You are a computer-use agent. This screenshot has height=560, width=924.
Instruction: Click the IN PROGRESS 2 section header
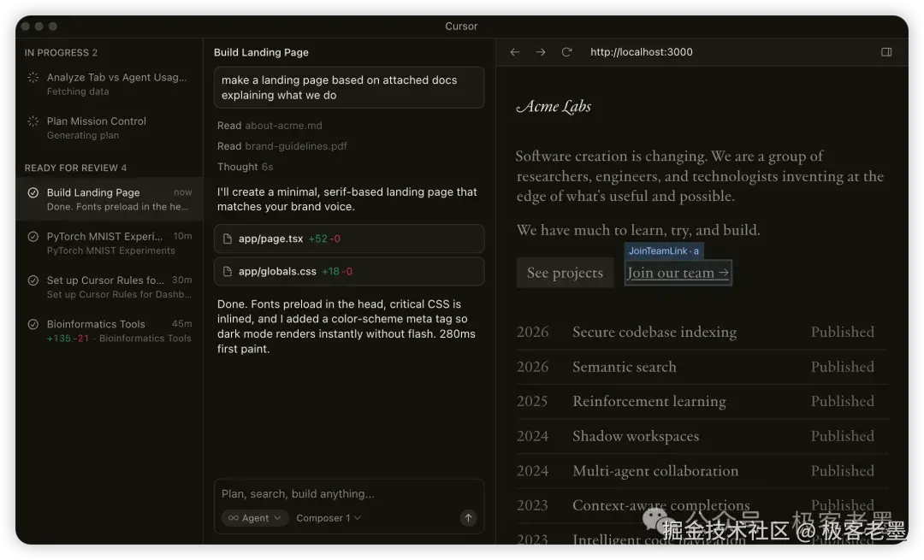tap(61, 52)
